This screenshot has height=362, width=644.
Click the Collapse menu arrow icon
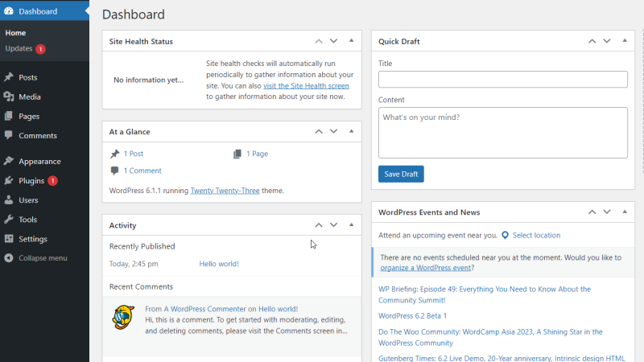[9, 257]
